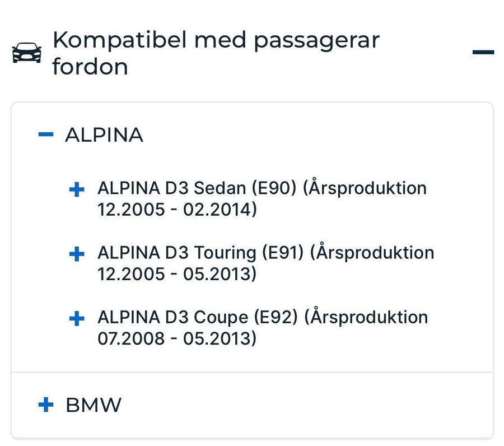Open the BMW brand label

(x=94, y=405)
